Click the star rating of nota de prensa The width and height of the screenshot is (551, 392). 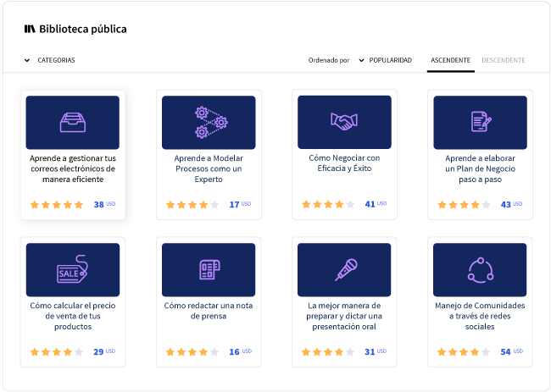point(192,352)
